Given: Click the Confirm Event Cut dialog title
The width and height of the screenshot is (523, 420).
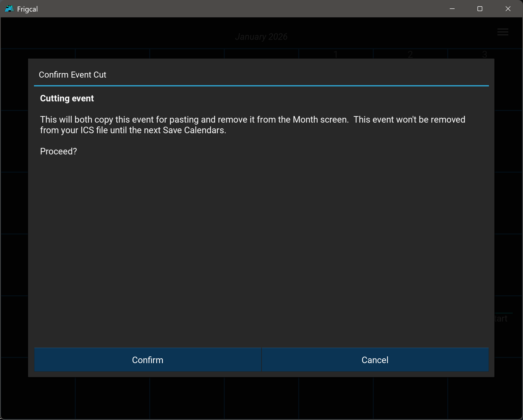Looking at the screenshot, I should click(x=72, y=75).
